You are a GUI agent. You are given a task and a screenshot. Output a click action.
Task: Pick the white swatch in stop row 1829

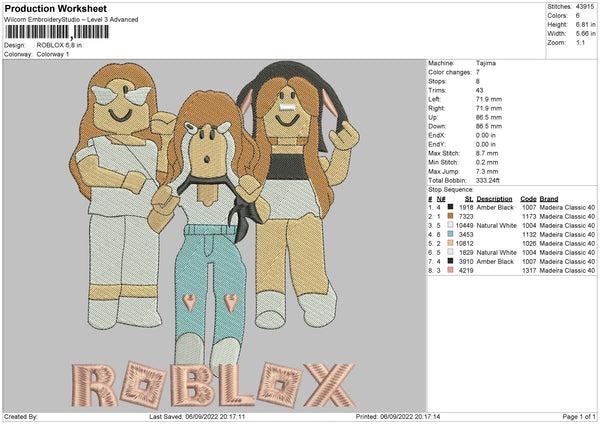(x=450, y=252)
